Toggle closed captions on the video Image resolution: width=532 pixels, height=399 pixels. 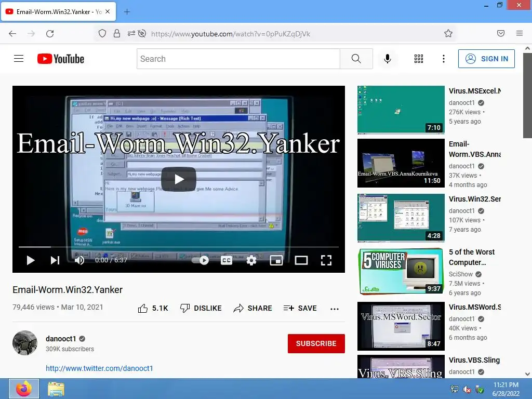pyautogui.click(x=227, y=260)
